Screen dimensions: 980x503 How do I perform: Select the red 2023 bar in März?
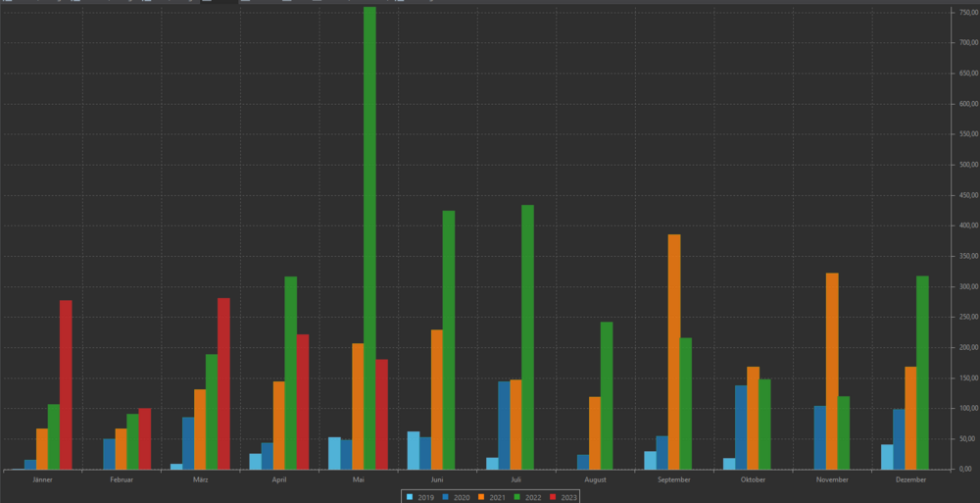pos(223,383)
